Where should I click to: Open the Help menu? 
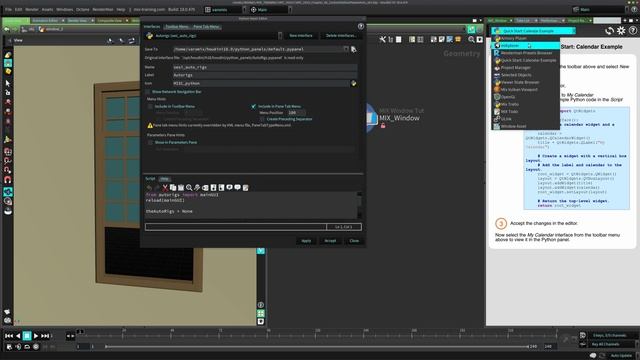pos(121,9)
